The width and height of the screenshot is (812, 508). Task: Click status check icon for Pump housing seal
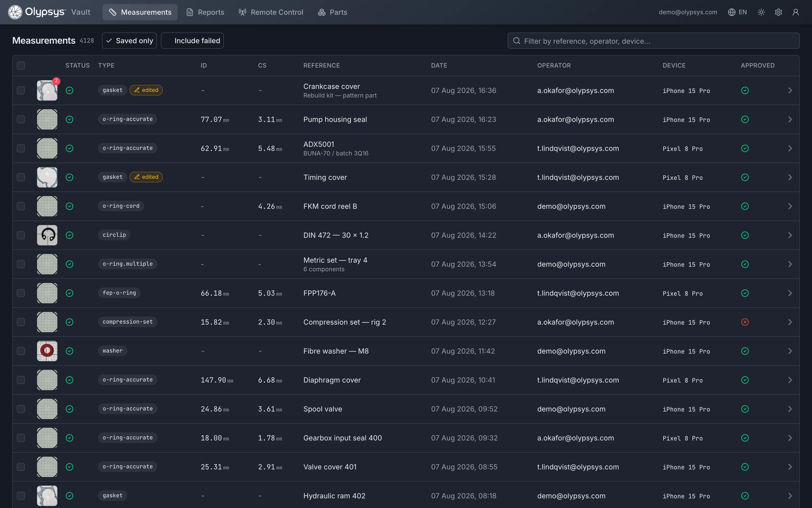70,119
